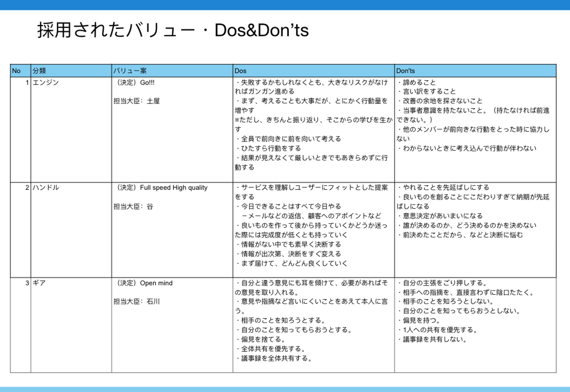Click row number 1 in the No column

pyautogui.click(x=27, y=82)
